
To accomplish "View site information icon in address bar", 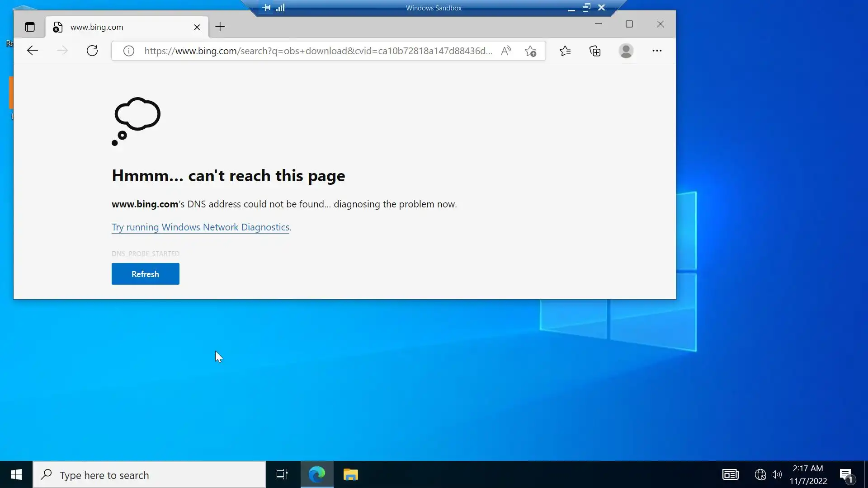I will click(129, 51).
